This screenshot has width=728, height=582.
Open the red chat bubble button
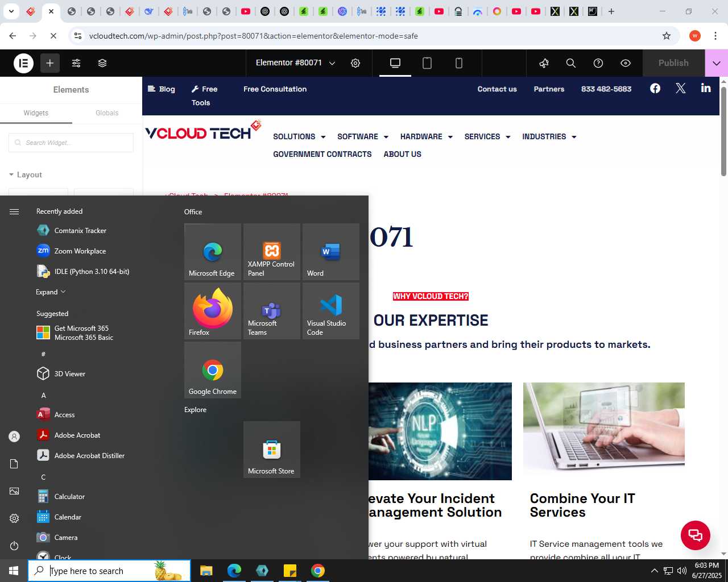coord(696,535)
